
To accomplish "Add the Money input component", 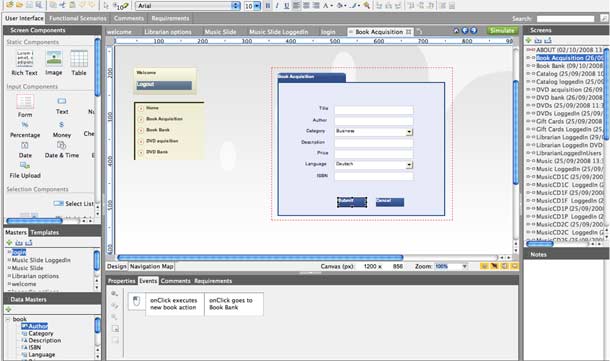I will [x=62, y=130].
